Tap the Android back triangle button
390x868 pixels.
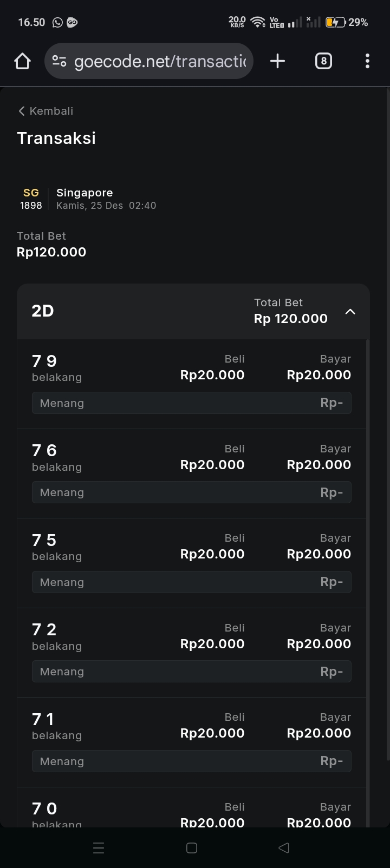[x=284, y=848]
